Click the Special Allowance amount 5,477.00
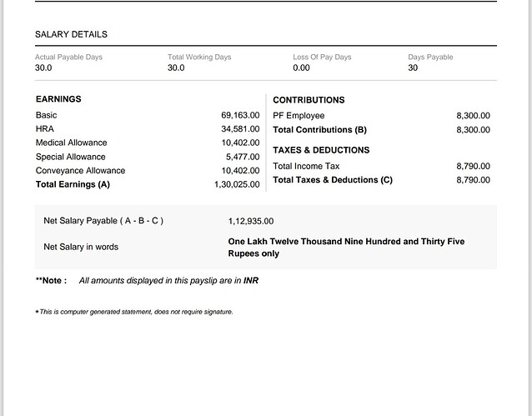Screen dimensions: 532x416 click(243, 157)
